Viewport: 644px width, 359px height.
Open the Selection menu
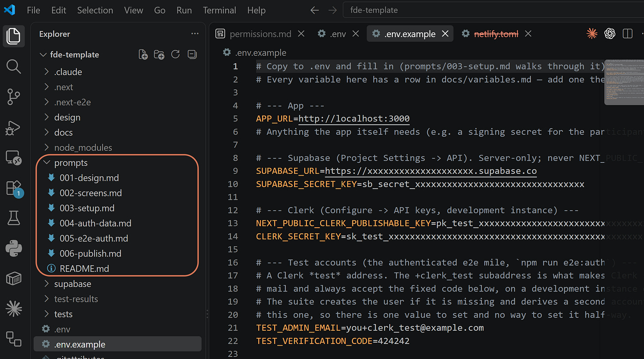pyautogui.click(x=95, y=10)
